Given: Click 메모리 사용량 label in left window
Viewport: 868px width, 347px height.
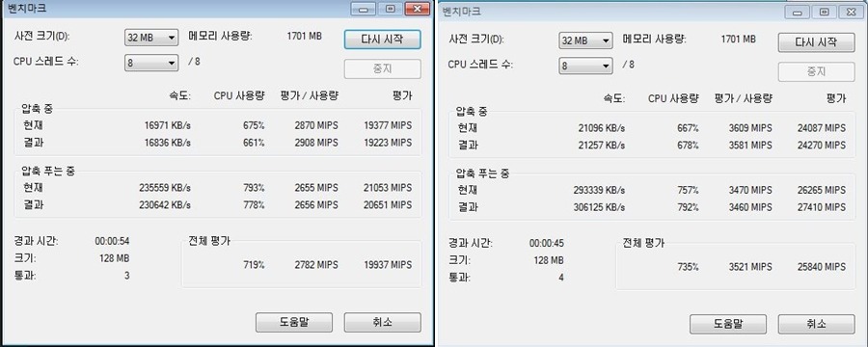Looking at the screenshot, I should 220,37.
